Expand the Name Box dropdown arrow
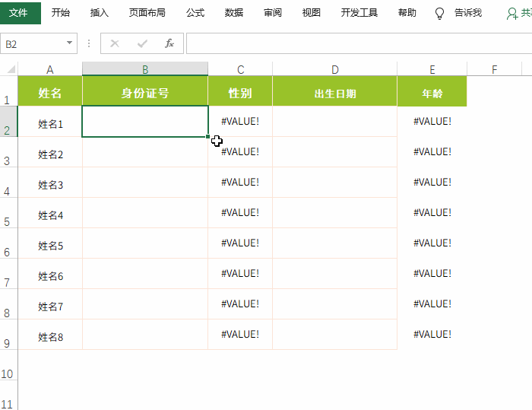The width and height of the screenshot is (532, 410). click(x=69, y=43)
